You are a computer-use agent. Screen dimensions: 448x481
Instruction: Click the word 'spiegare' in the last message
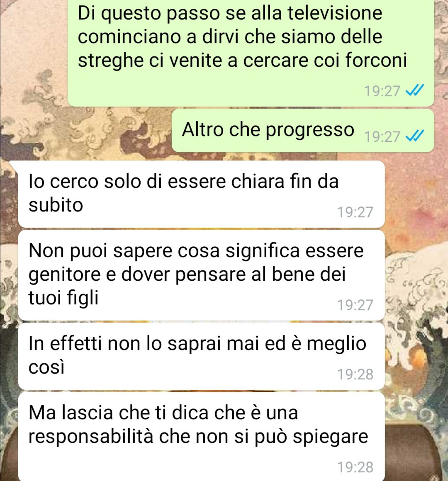pyautogui.click(x=330, y=437)
